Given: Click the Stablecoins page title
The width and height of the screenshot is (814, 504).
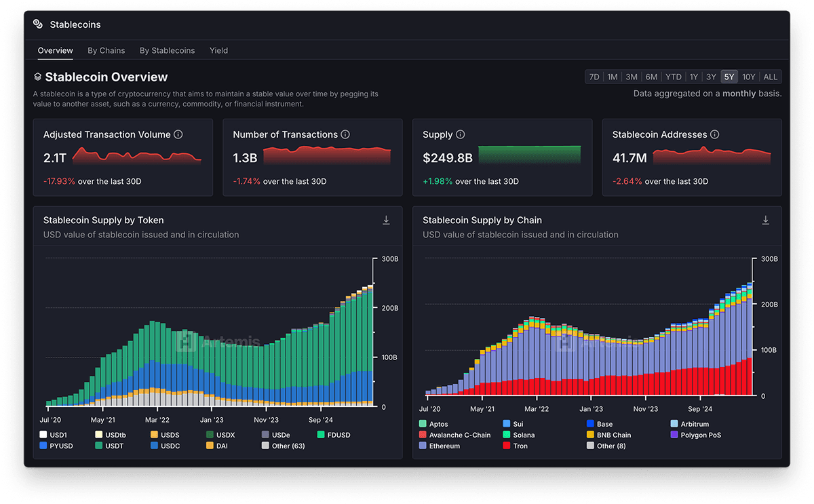Looking at the screenshot, I should coord(75,24).
